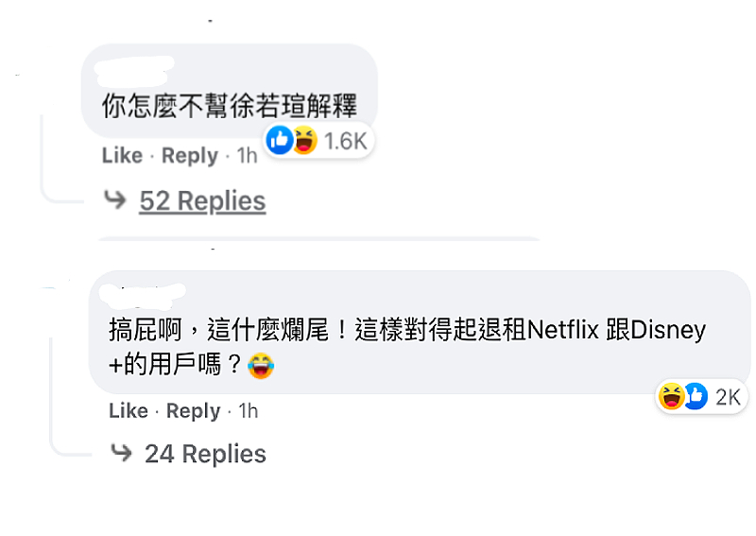Expand the 24 Replies thread
The image size is (756, 536).
[x=205, y=453]
